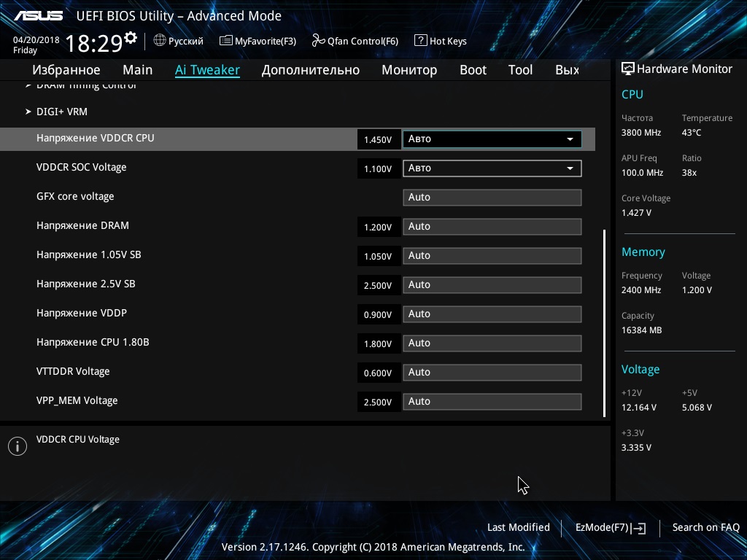Image resolution: width=747 pixels, height=560 pixels.
Task: Click the 12.164 V reading
Action: coord(639,408)
